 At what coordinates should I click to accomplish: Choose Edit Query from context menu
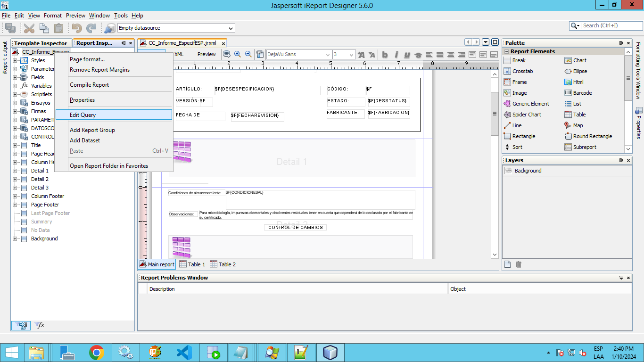(x=114, y=115)
